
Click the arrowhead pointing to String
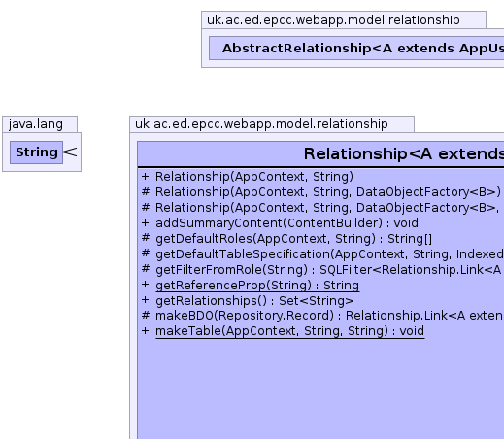pos(70,152)
